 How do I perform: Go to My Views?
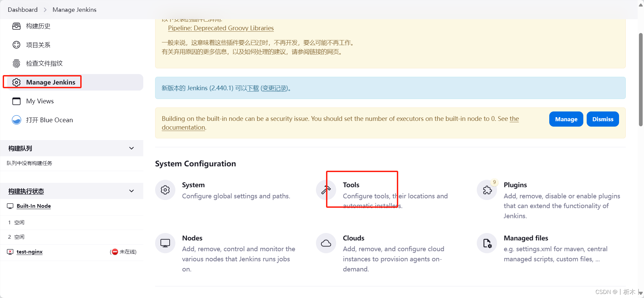pyautogui.click(x=40, y=101)
